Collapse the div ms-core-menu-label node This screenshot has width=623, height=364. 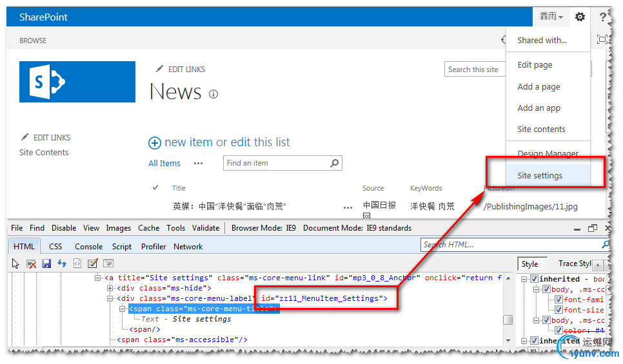point(110,298)
